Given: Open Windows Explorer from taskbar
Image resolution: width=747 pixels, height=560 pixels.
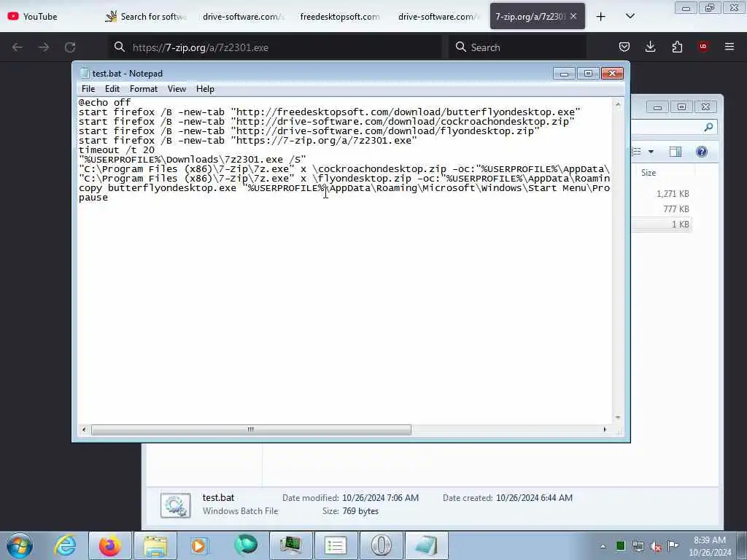Looking at the screenshot, I should (155, 545).
